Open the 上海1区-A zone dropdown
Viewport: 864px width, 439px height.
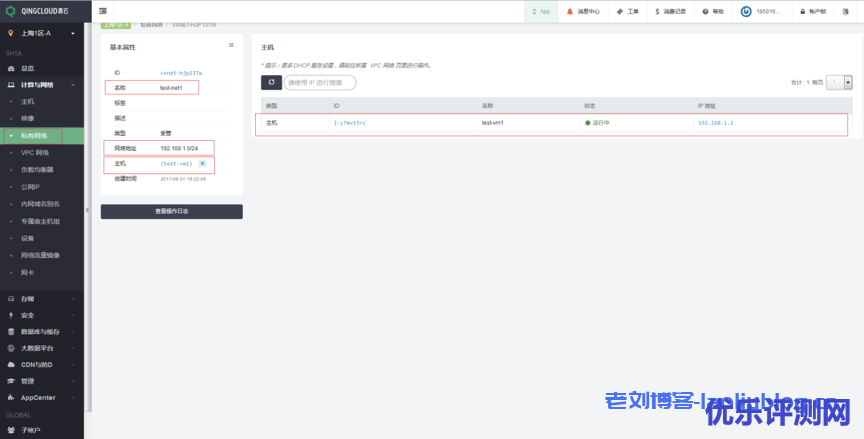42,34
